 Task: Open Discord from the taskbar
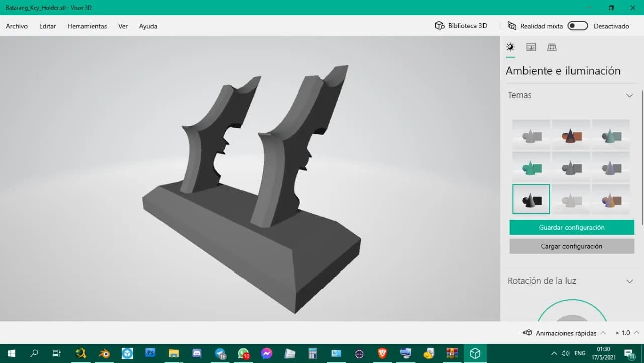[197, 353]
